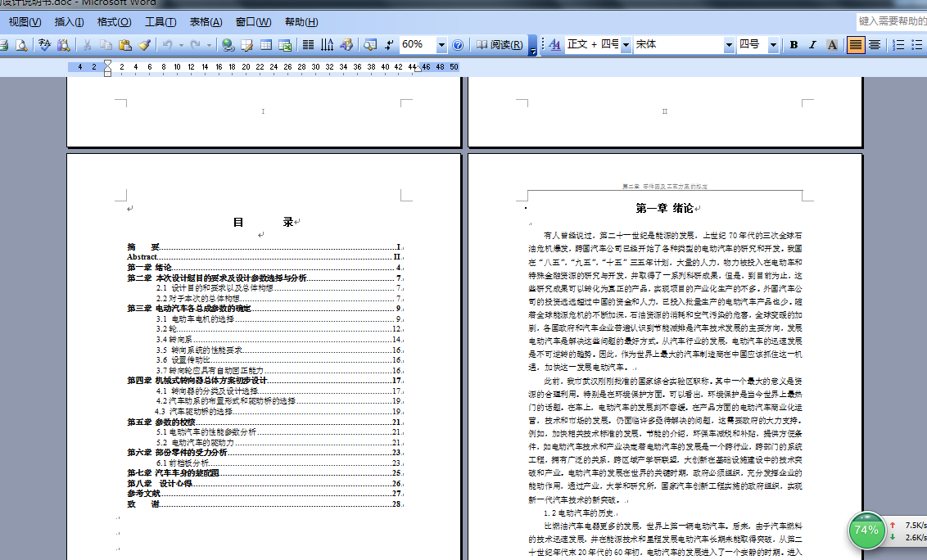Click the Copy icon
This screenshot has height=560, width=927.
click(x=106, y=45)
